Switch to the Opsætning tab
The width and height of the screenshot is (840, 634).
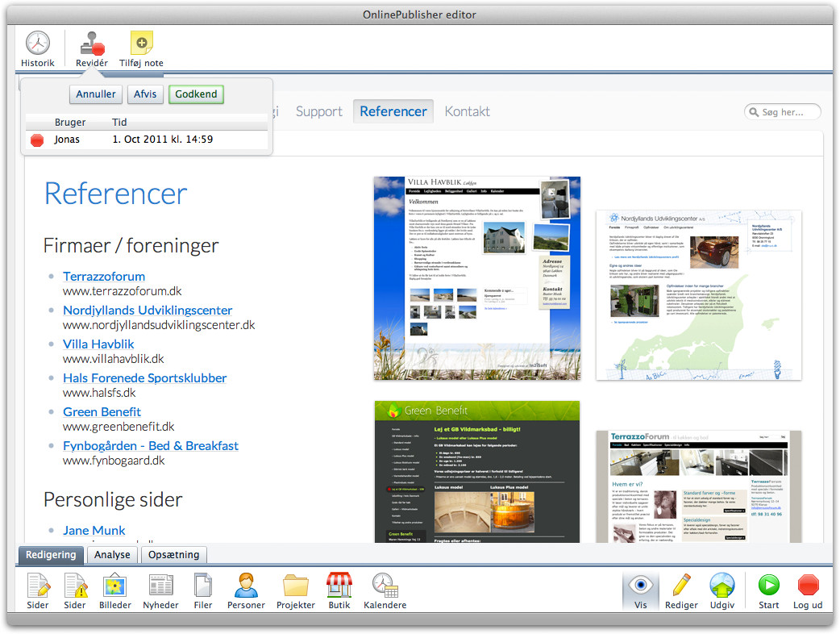click(x=174, y=555)
